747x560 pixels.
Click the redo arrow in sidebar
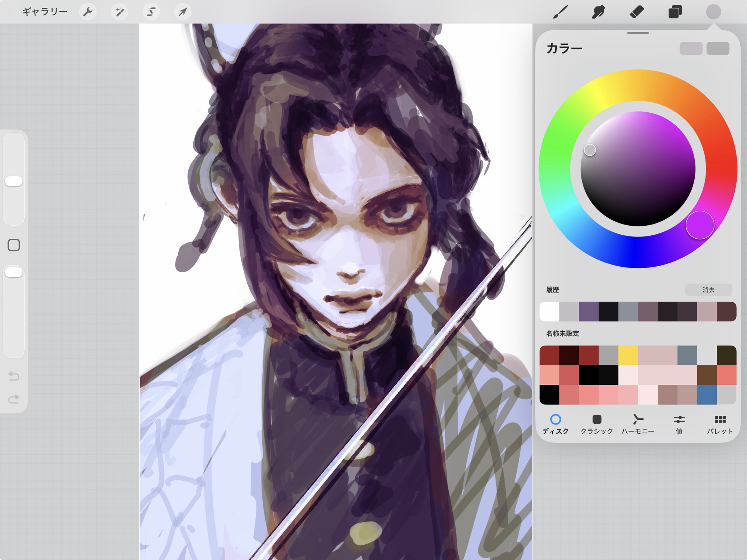[14, 399]
